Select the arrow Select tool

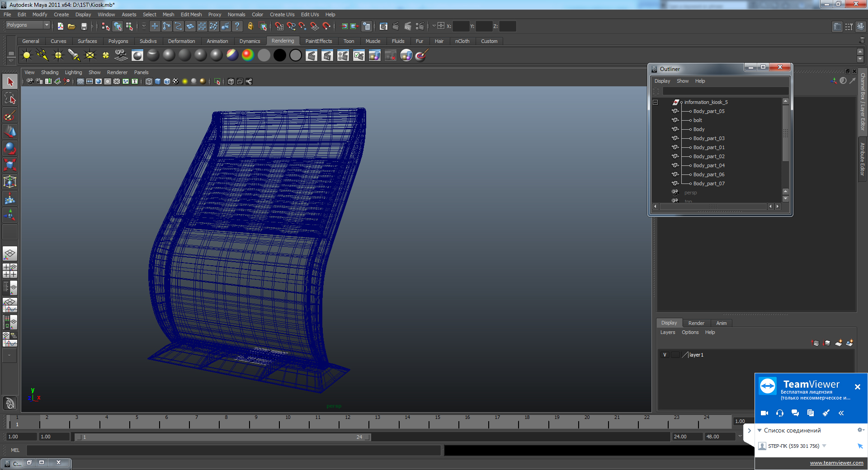tap(10, 82)
